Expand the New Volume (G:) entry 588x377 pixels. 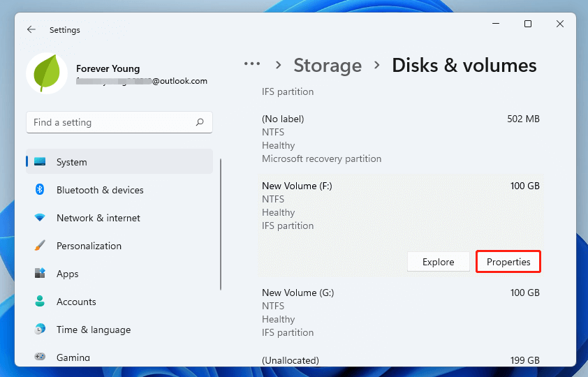[x=400, y=312]
